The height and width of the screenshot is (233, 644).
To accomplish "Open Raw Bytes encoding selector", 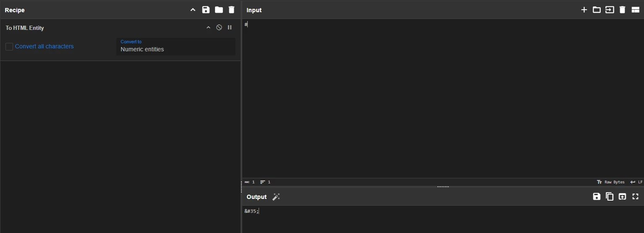I will [x=611, y=182].
